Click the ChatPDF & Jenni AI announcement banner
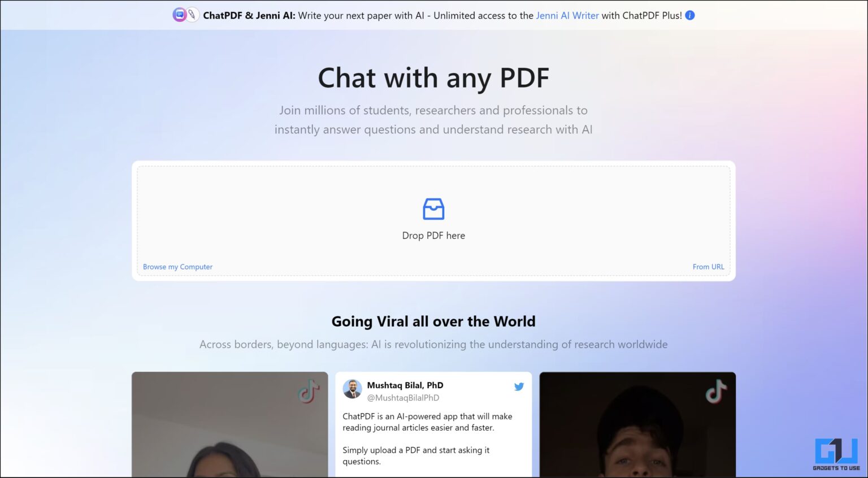The height and width of the screenshot is (478, 868). pyautogui.click(x=433, y=15)
